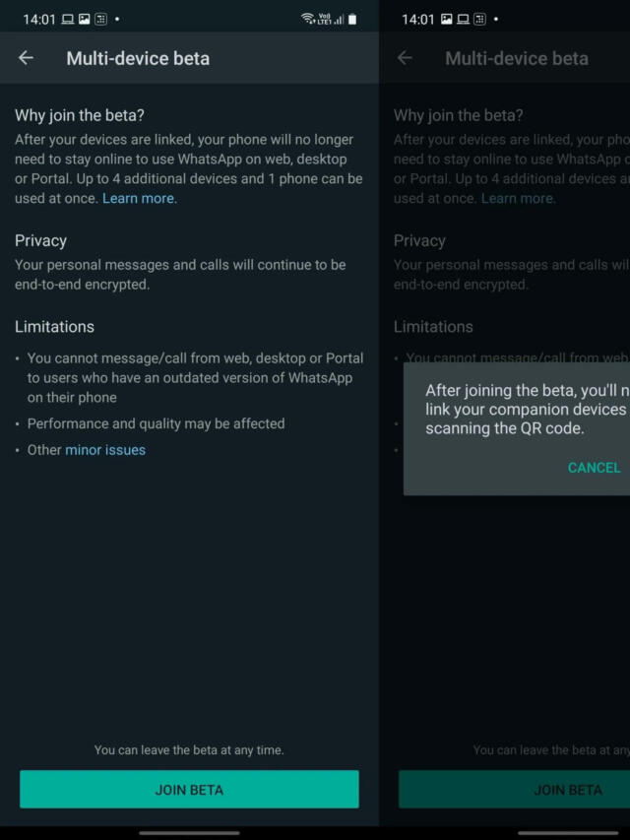The height and width of the screenshot is (840, 630).
Task: Tap the leave the beta at any time text
Action: (189, 749)
